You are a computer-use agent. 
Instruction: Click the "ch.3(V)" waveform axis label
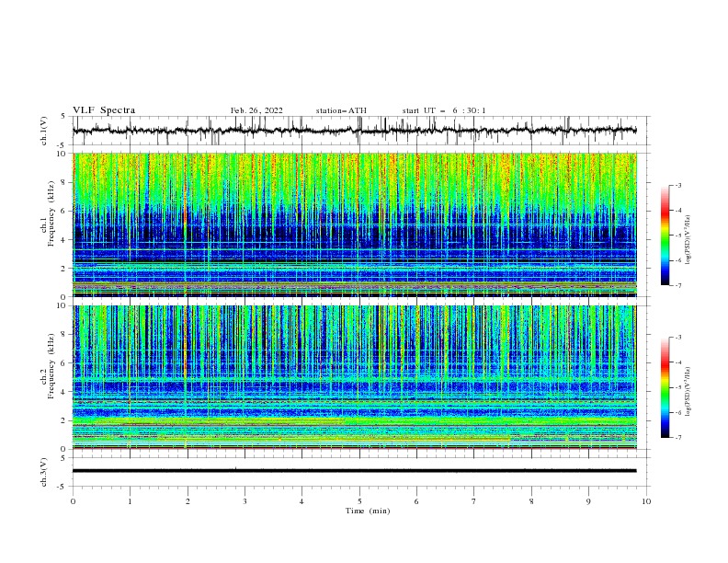pyautogui.click(x=44, y=472)
